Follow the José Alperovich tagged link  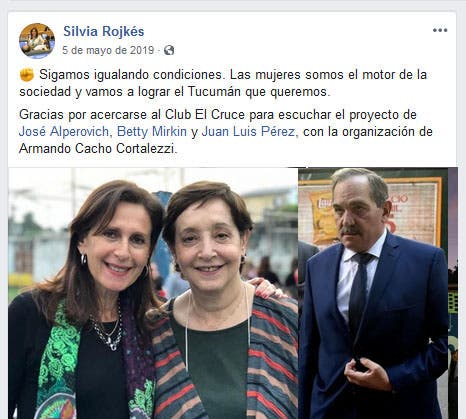coord(64,131)
